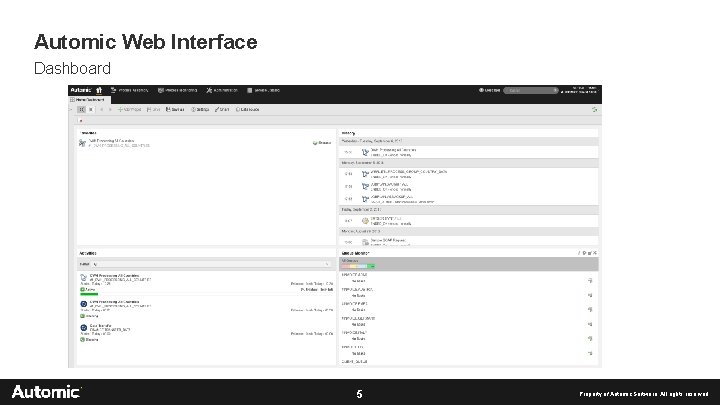
Task: Click the Active status icon of first activity
Action: (x=83, y=290)
